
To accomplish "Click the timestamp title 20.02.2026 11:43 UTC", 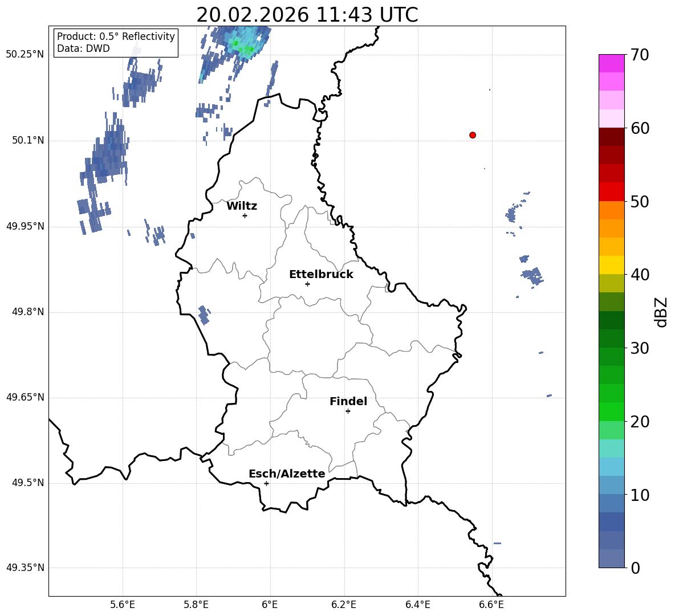I will tap(307, 15).
